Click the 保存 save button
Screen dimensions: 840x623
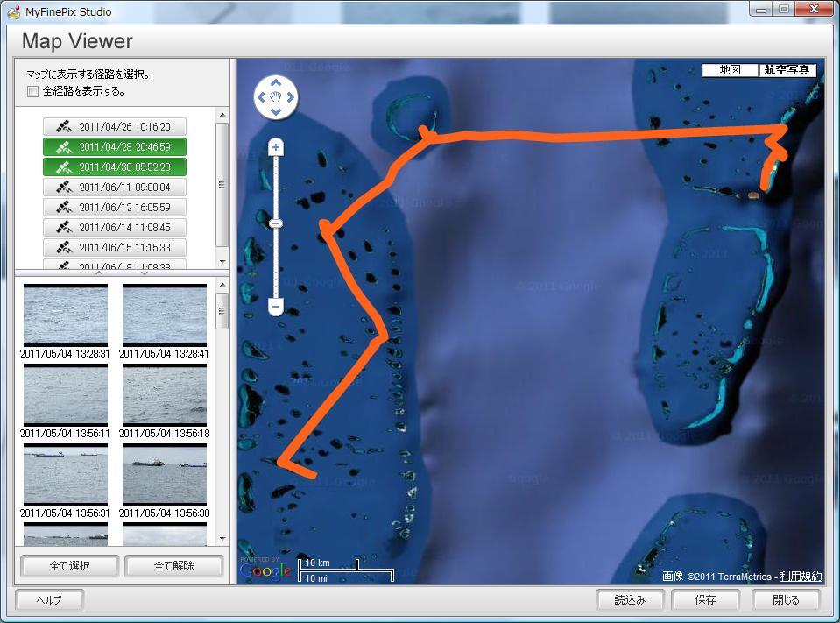(705, 600)
